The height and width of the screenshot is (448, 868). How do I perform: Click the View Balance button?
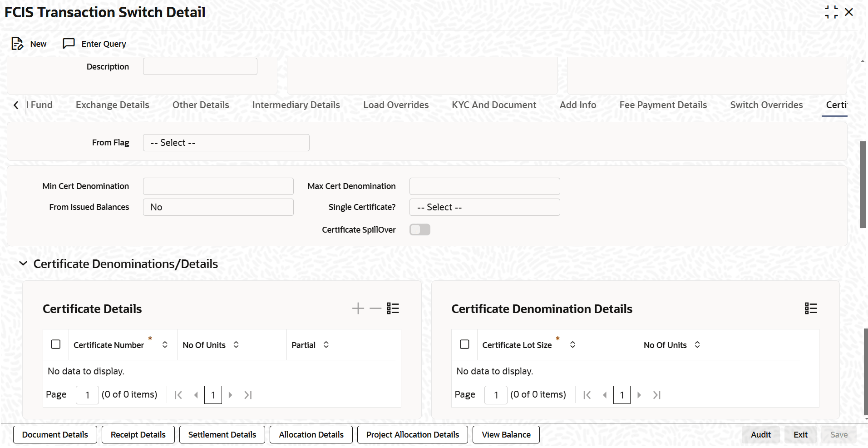tap(506, 435)
